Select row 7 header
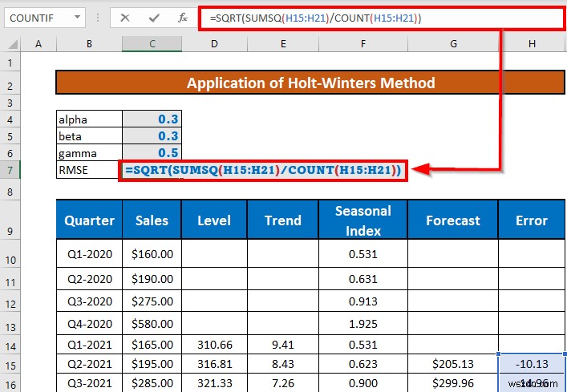The width and height of the screenshot is (567, 392). [10, 170]
